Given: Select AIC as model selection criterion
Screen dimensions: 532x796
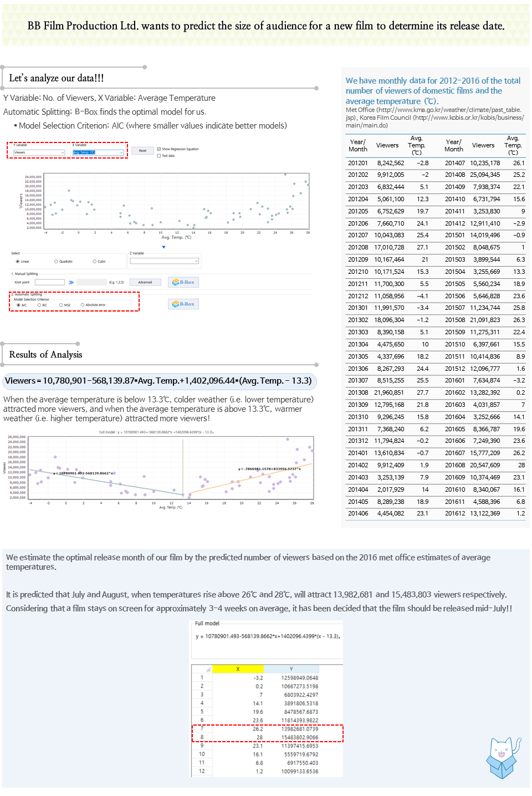Looking at the screenshot, I should pyautogui.click(x=18, y=305).
